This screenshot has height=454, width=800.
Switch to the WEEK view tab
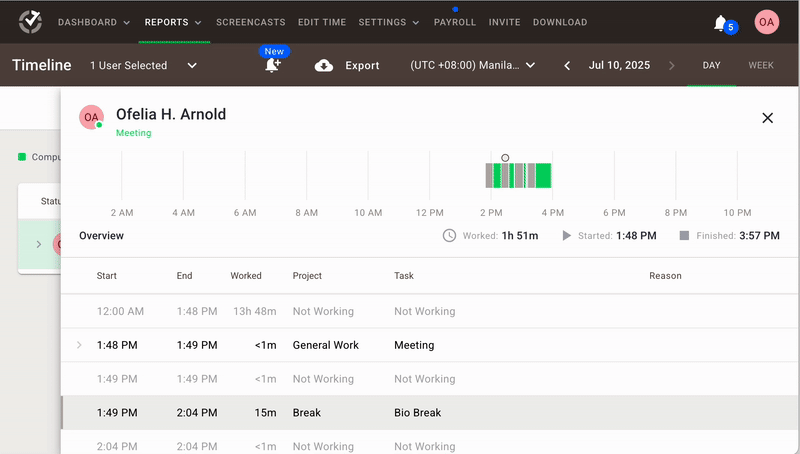pyautogui.click(x=761, y=65)
